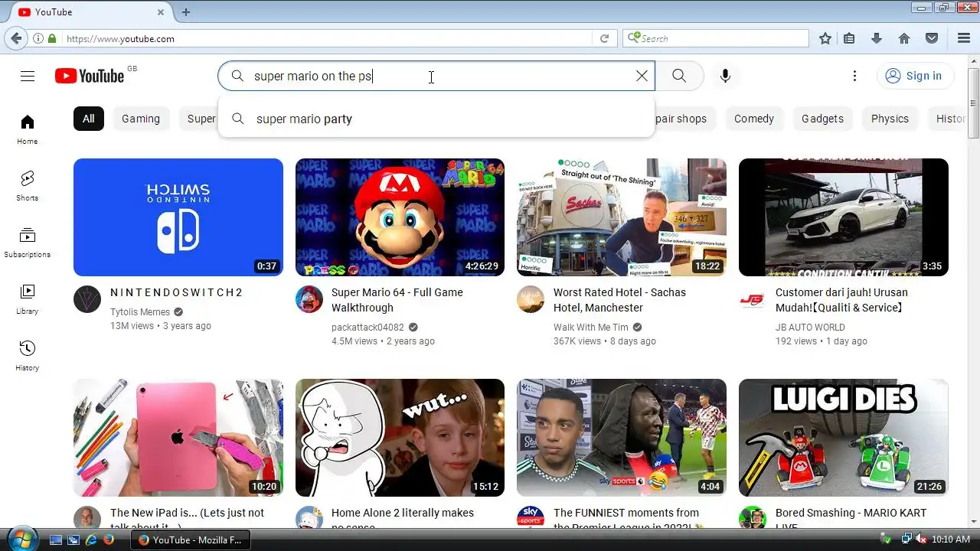Click the Internet Explorer taskbar icon
Image resolution: width=980 pixels, height=551 pixels.
click(x=91, y=540)
